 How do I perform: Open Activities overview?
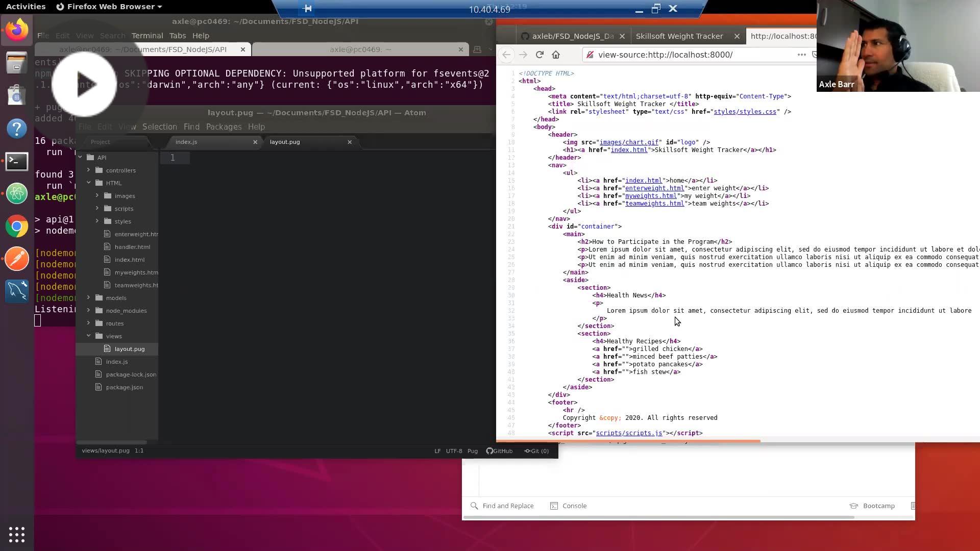point(26,7)
